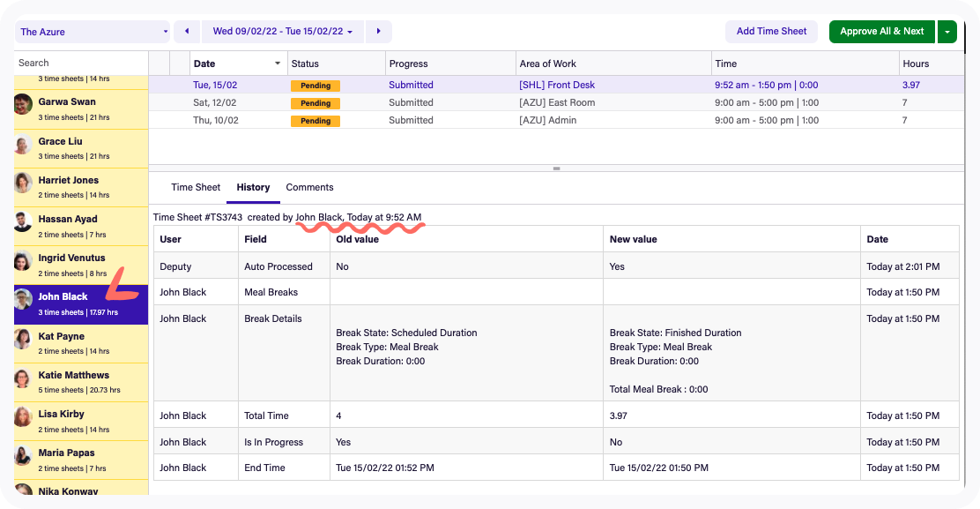Open John Black in the list
The image size is (980, 509).
[81, 304]
